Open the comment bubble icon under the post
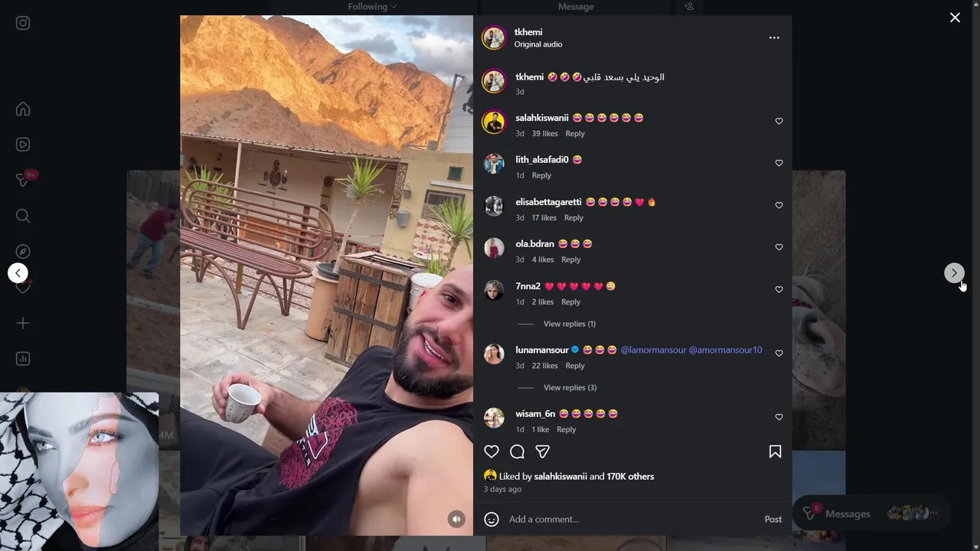Image resolution: width=980 pixels, height=551 pixels. [x=517, y=452]
